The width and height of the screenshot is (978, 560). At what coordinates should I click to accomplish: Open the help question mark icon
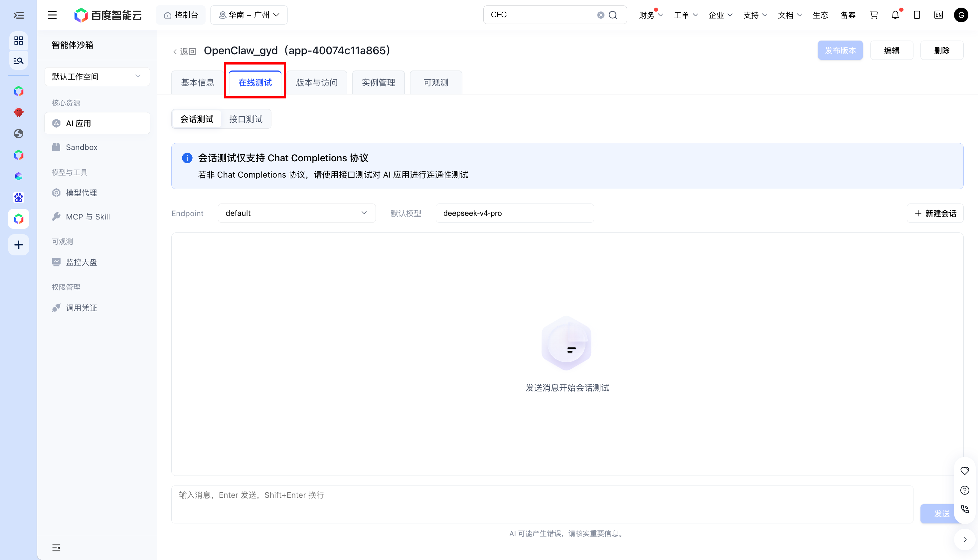965,490
